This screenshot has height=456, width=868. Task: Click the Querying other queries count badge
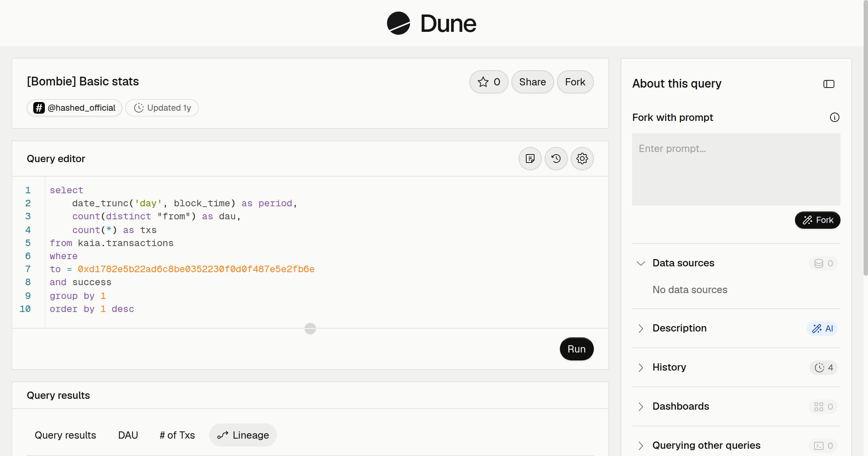coord(823,446)
